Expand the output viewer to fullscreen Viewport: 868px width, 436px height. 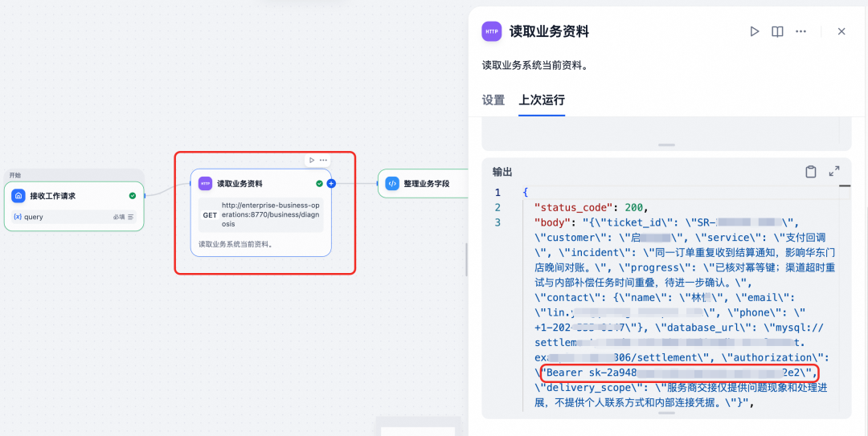click(834, 172)
